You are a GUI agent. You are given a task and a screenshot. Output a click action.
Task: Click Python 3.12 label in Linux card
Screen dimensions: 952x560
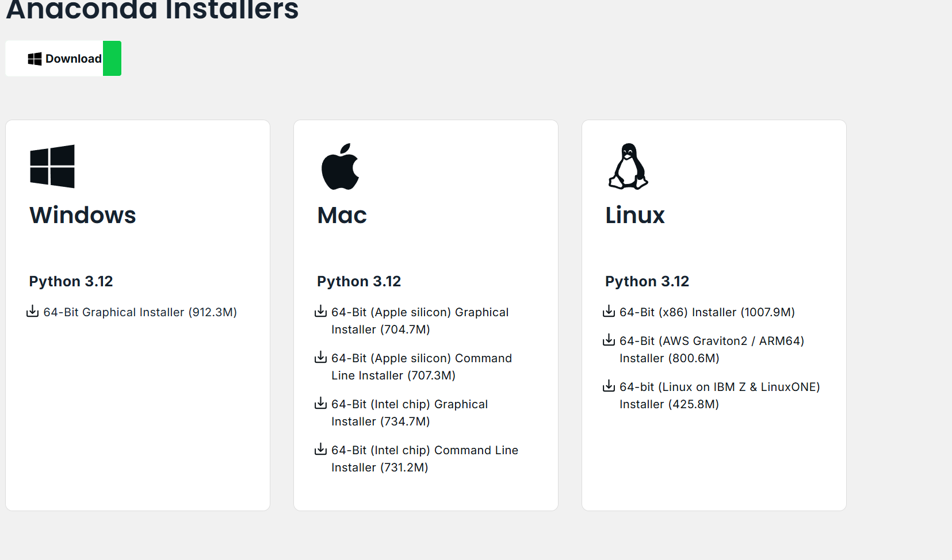647,281
